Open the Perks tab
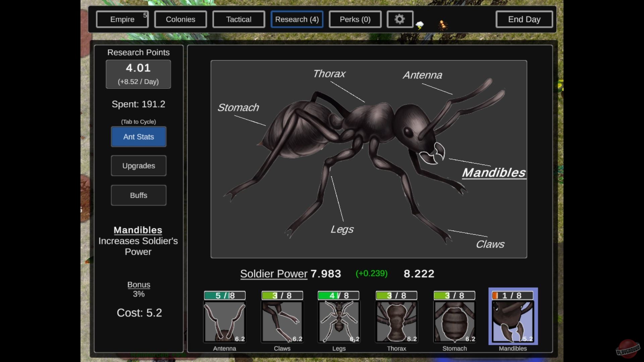 (x=355, y=19)
